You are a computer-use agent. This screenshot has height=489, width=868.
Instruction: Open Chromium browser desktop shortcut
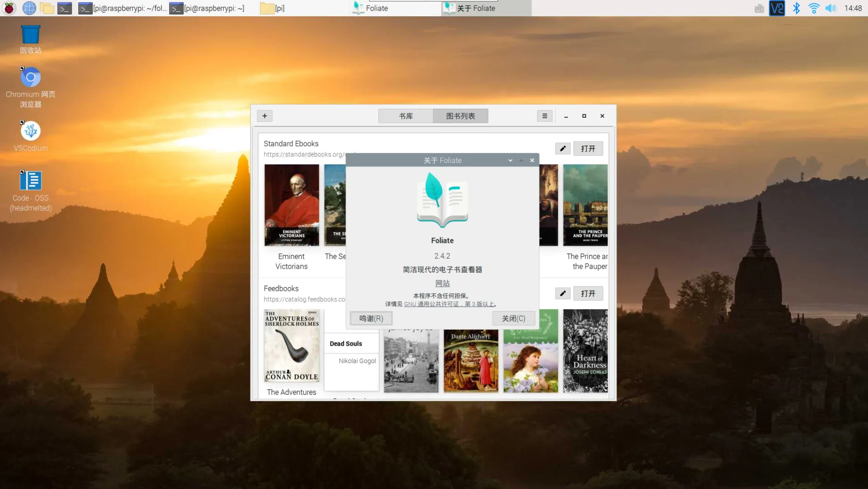(x=30, y=88)
